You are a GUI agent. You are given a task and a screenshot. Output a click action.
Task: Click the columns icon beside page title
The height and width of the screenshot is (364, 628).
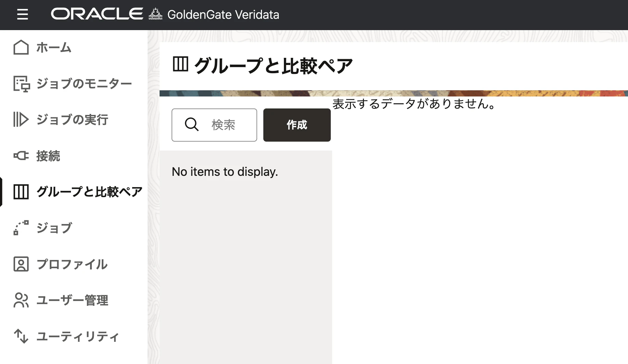(x=180, y=64)
